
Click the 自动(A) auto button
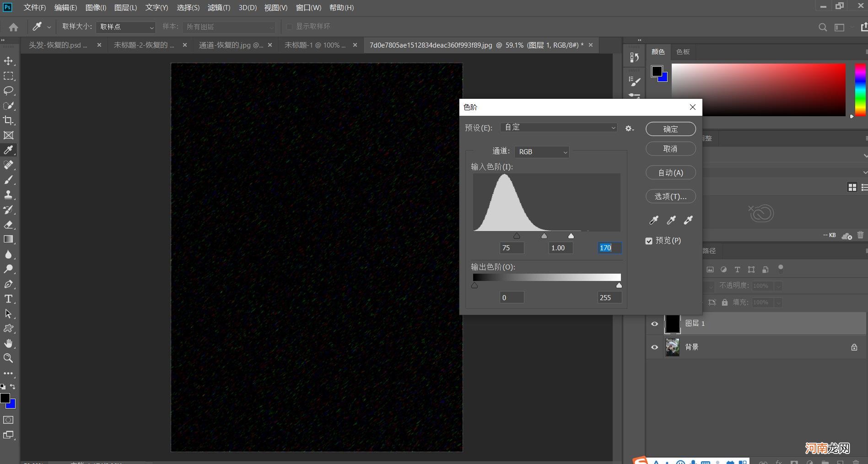(x=670, y=173)
